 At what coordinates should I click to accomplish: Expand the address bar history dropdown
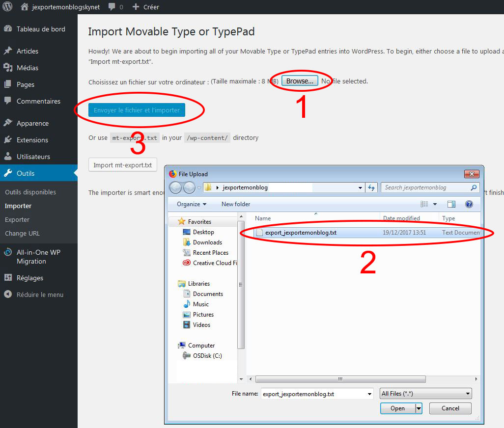[361, 188]
